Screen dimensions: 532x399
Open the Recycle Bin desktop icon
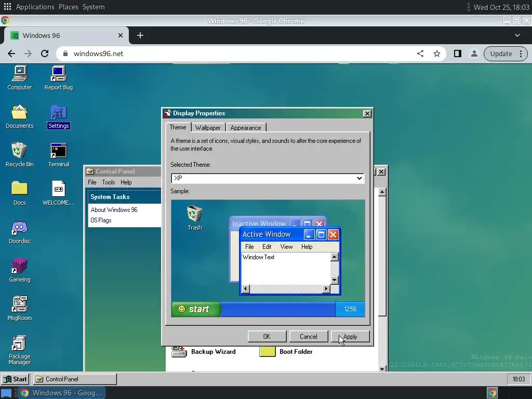tap(20, 155)
